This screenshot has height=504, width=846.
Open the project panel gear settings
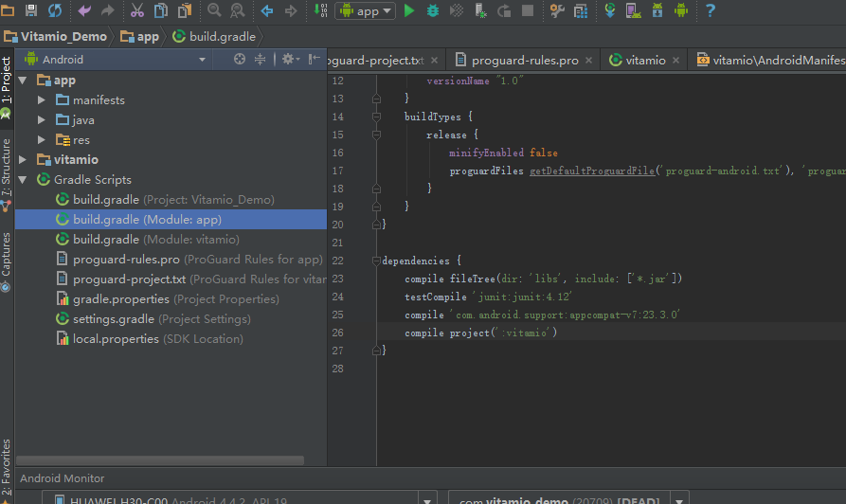(290, 60)
